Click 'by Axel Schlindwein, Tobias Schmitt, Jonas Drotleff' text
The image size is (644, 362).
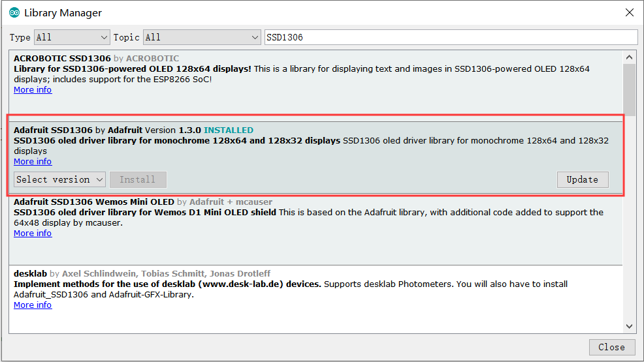[x=160, y=273]
